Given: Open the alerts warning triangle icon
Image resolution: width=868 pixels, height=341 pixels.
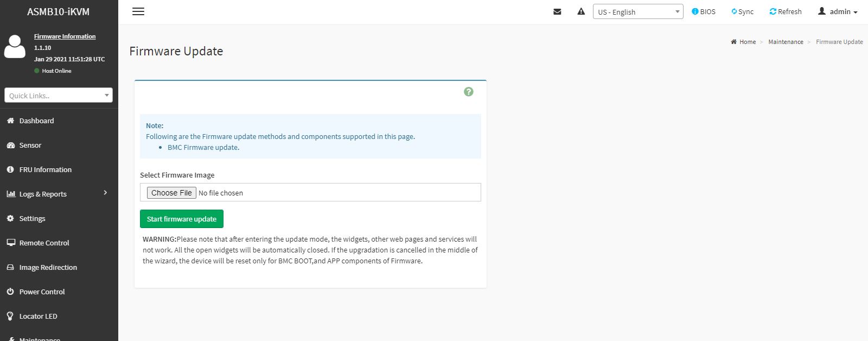Looking at the screenshot, I should click(581, 11).
